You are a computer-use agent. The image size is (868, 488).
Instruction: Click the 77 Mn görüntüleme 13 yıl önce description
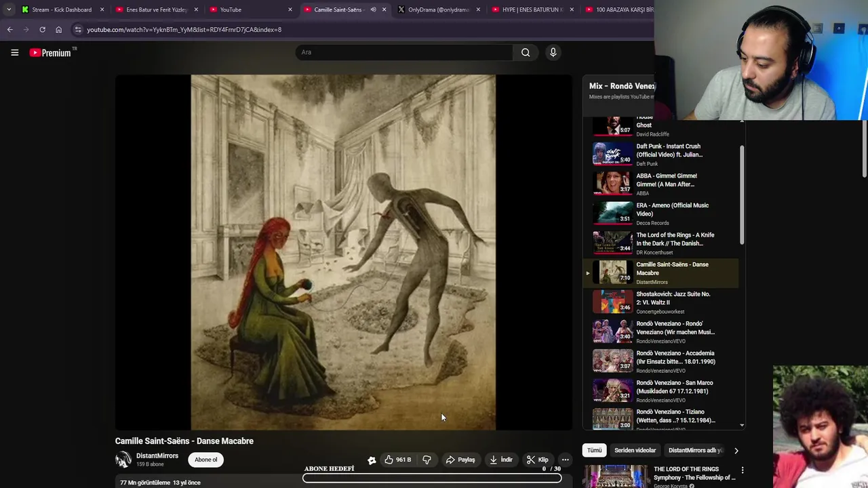[x=161, y=483]
